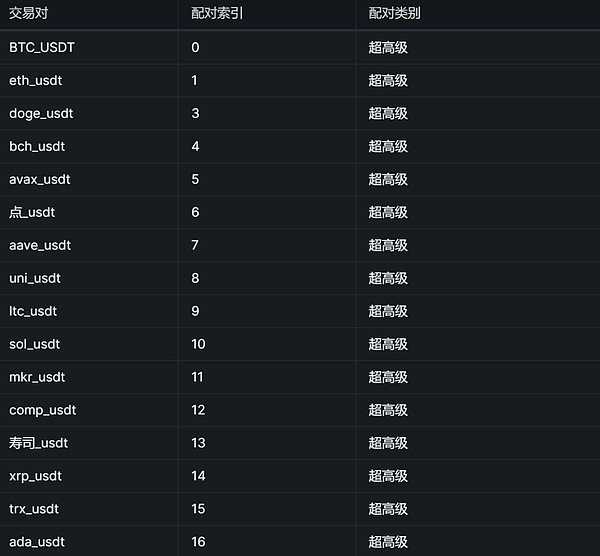The image size is (600, 556).
Task: Click the 配对索引 column header
Action: tap(217, 14)
